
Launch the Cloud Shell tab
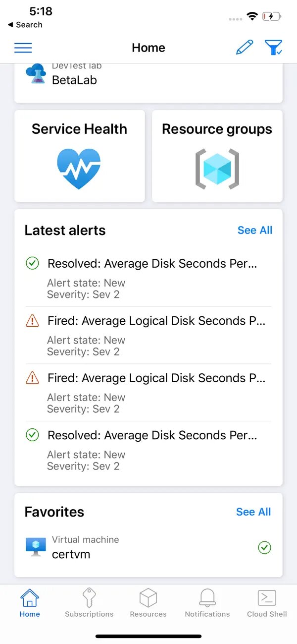[267, 603]
